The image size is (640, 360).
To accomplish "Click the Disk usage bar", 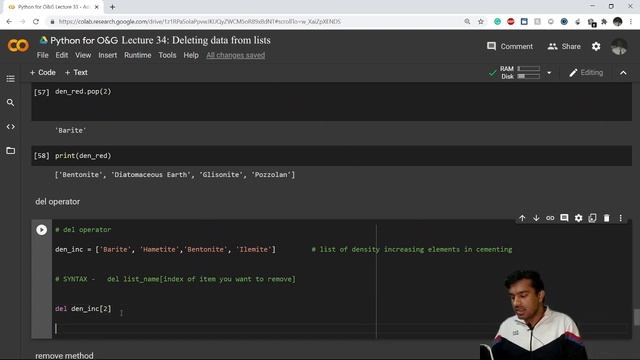I will click(529, 76).
